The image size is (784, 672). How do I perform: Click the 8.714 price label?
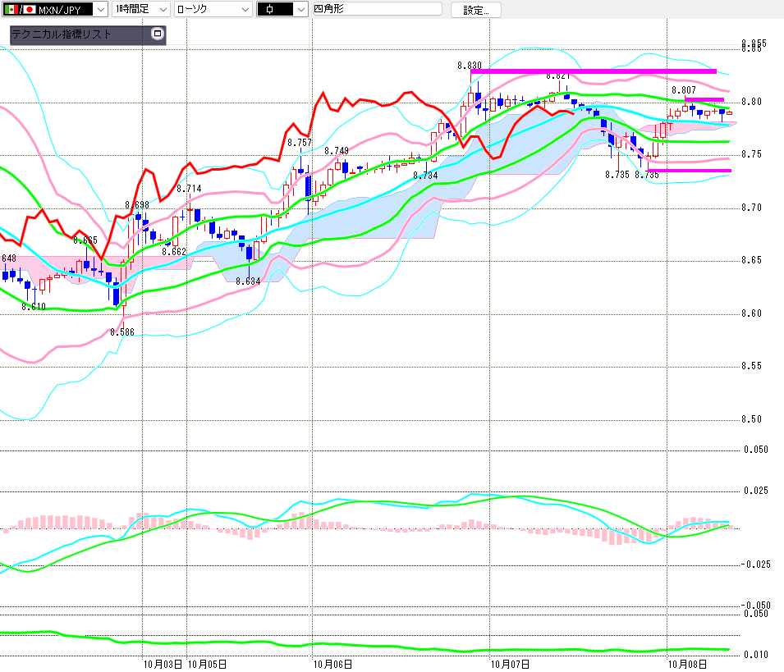click(x=189, y=189)
